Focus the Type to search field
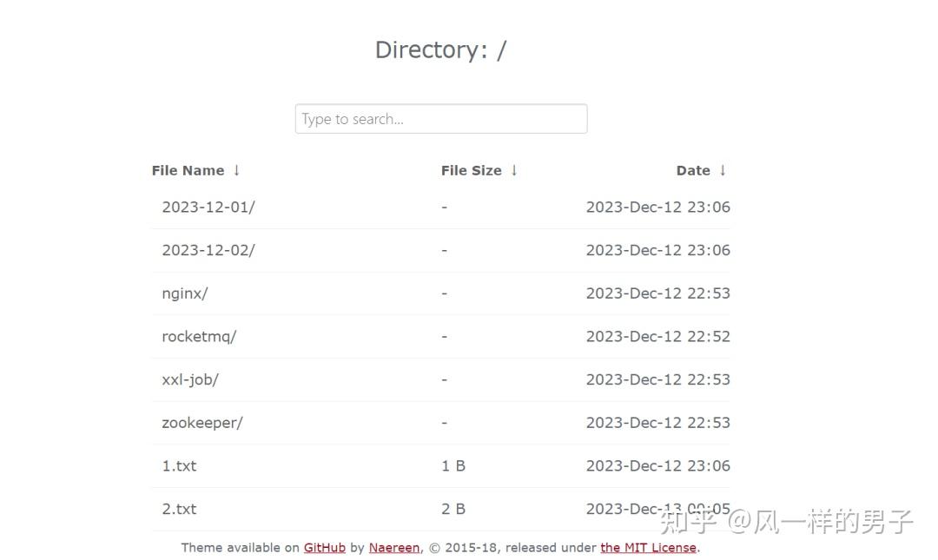 [441, 119]
